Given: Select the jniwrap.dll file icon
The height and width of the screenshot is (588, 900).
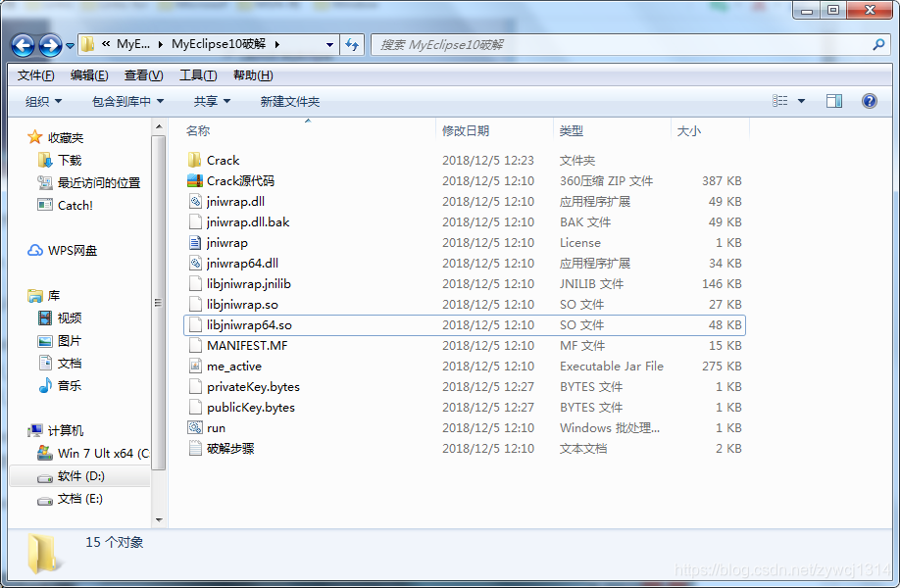Looking at the screenshot, I should click(x=195, y=201).
